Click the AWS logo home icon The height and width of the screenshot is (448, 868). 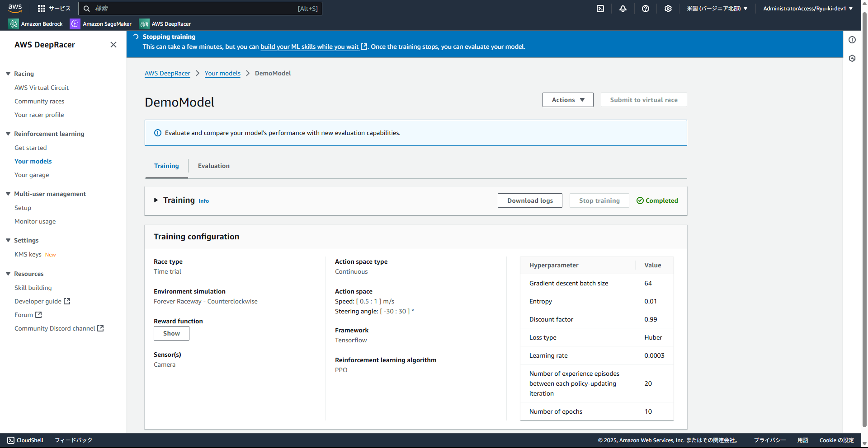15,8
